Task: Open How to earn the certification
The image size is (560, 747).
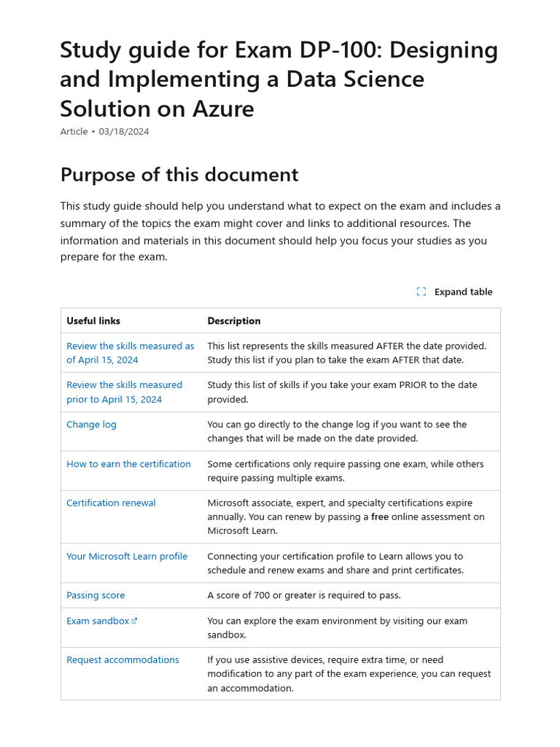Action: click(x=128, y=464)
